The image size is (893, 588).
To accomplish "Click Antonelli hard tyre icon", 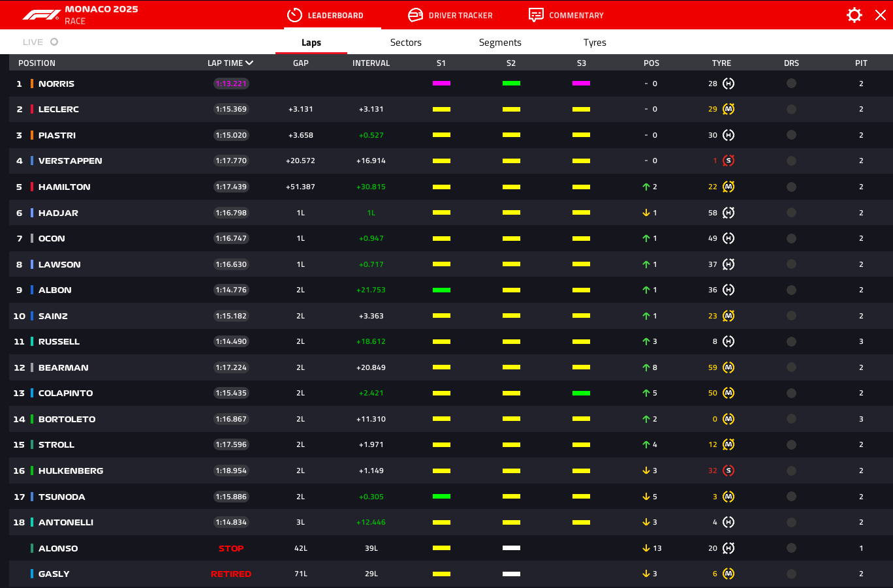I will click(x=728, y=522).
